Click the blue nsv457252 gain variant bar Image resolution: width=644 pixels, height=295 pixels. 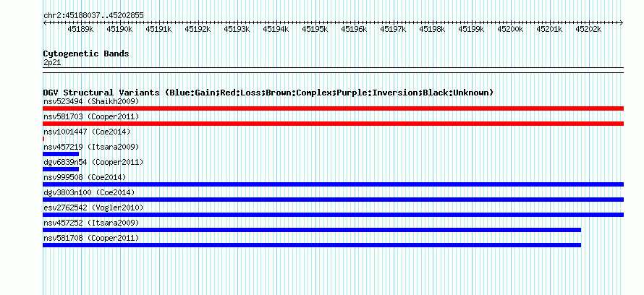[312, 230]
